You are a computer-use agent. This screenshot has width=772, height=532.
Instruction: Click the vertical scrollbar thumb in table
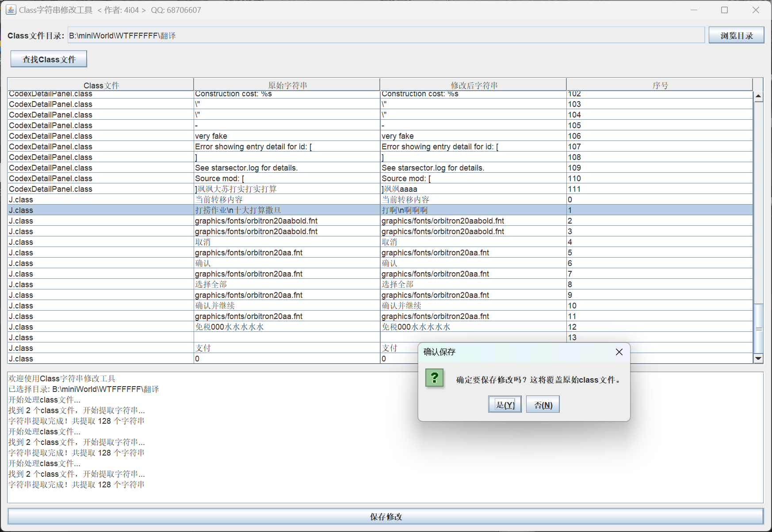758,328
